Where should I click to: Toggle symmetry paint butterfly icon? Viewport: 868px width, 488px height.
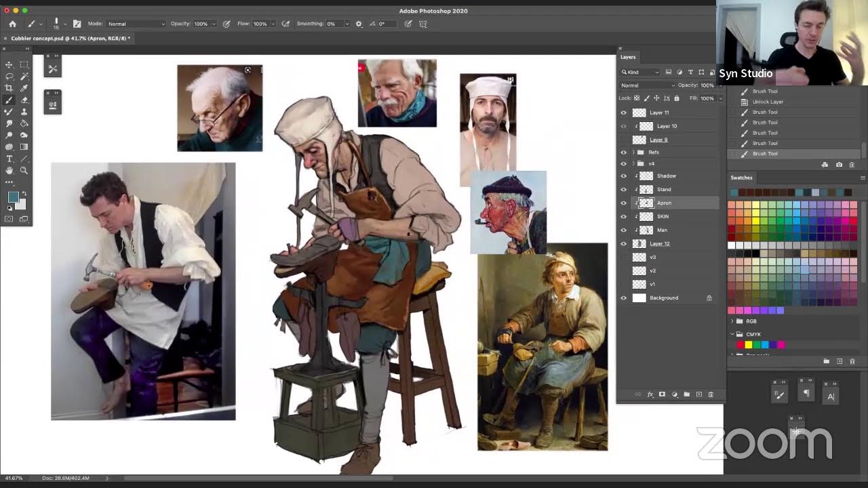pyautogui.click(x=423, y=24)
